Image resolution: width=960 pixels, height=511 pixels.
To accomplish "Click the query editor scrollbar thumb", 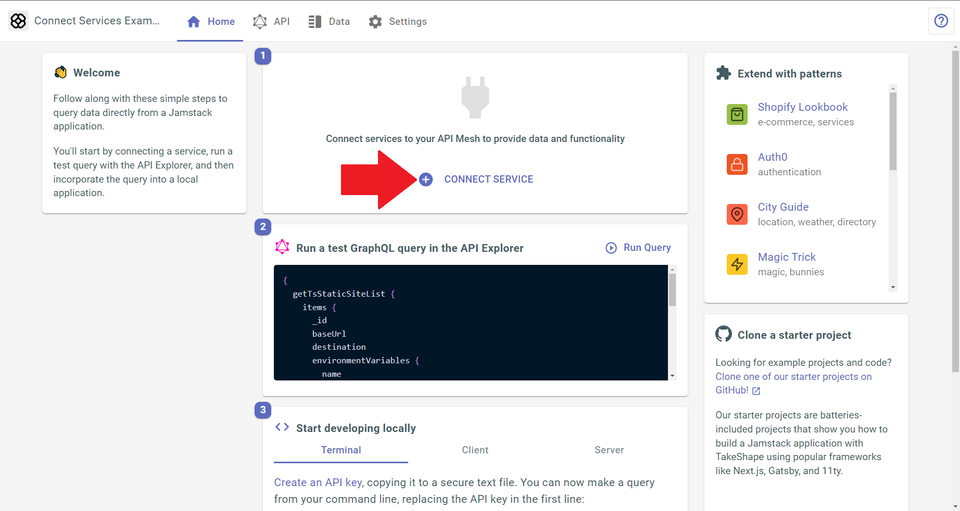I will pyautogui.click(x=672, y=290).
